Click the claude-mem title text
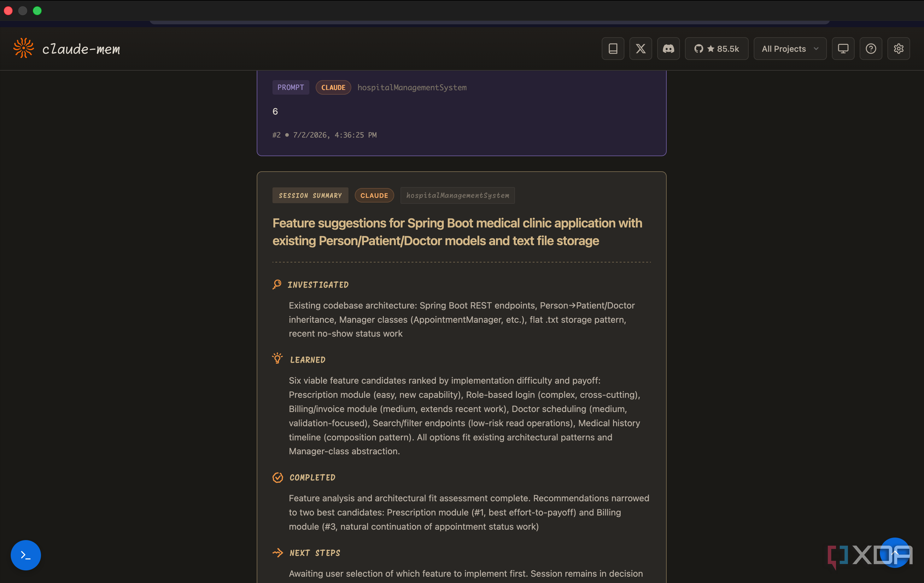 81,49
